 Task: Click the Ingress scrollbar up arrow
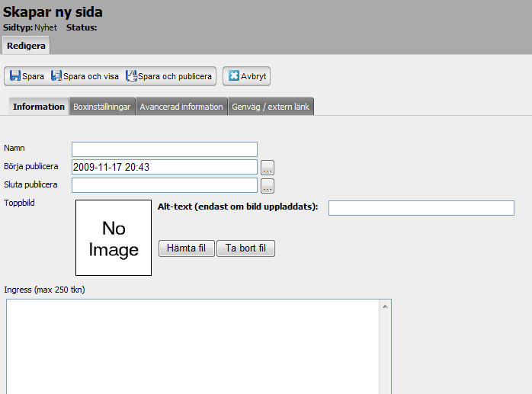pyautogui.click(x=385, y=306)
